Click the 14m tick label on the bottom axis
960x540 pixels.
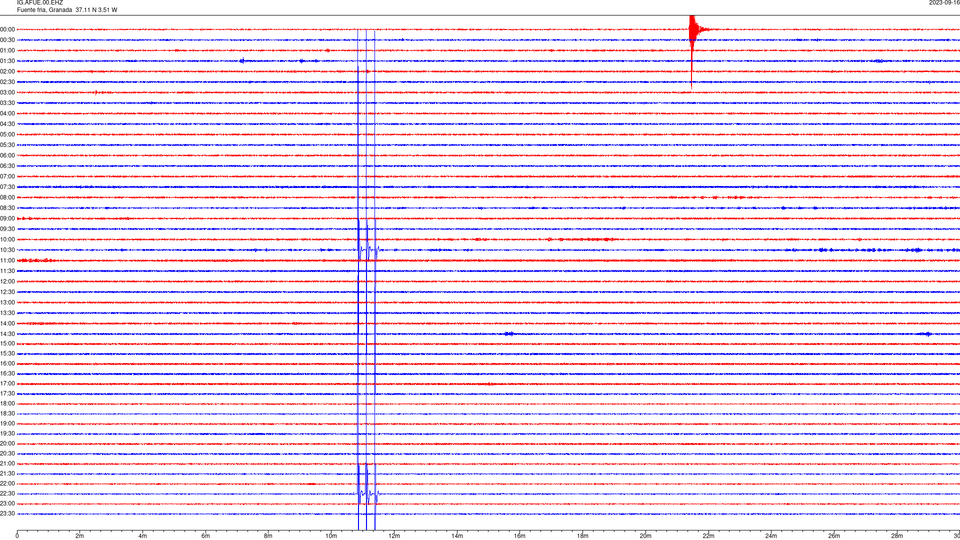tap(457, 536)
